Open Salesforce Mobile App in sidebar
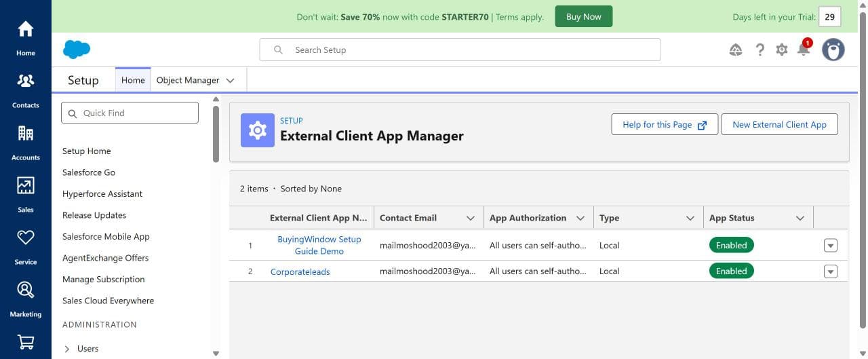This screenshot has height=359, width=868. 106,237
